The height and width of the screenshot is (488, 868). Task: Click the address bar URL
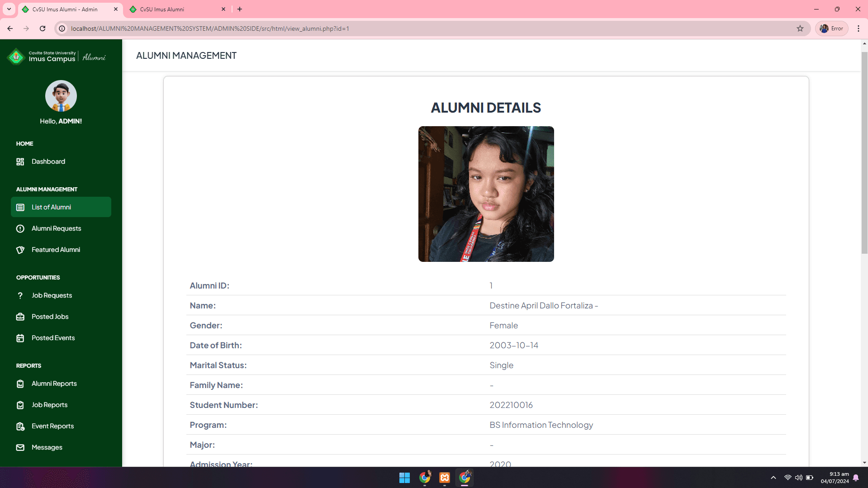point(210,28)
